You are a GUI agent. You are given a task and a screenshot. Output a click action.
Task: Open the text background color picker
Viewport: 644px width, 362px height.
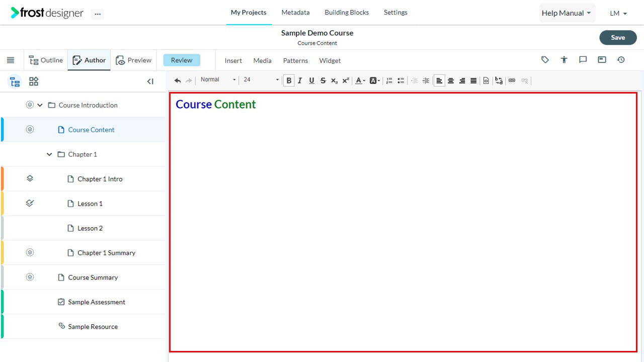click(x=375, y=80)
